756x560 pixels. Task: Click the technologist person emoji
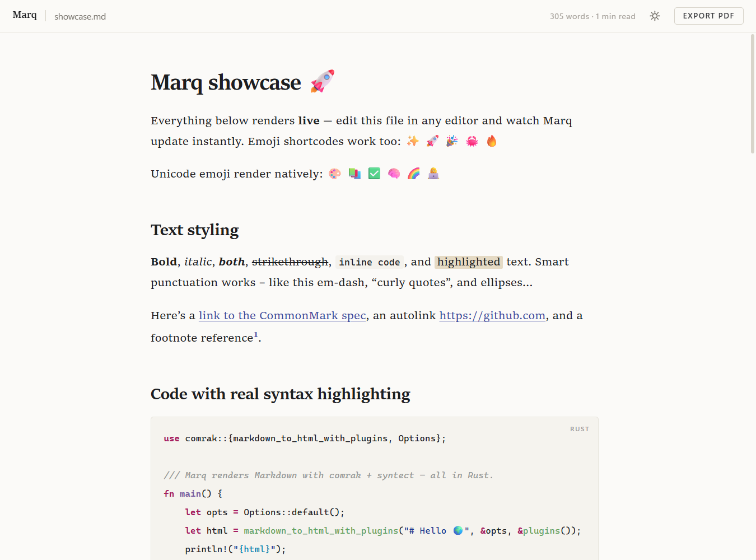click(x=433, y=174)
